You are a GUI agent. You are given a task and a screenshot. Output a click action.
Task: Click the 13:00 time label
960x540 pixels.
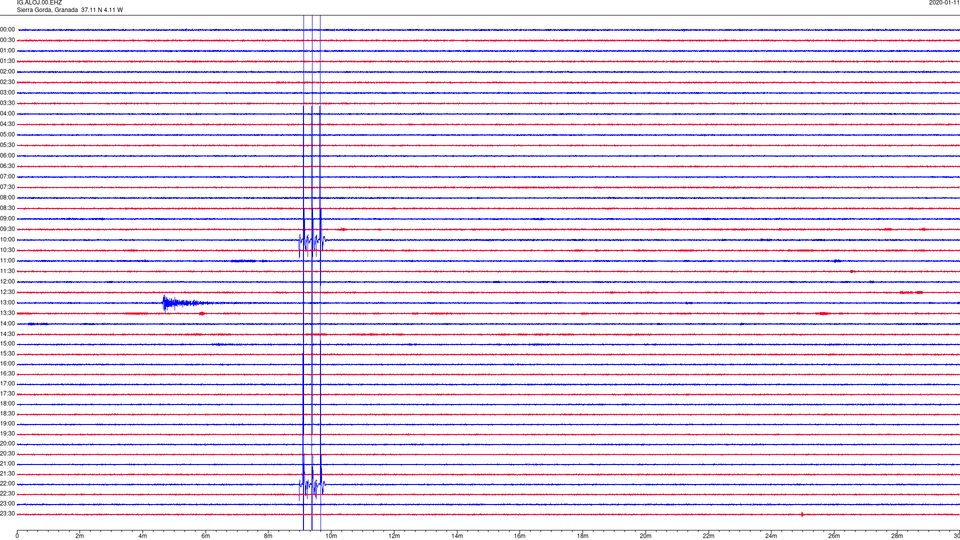coord(7,302)
